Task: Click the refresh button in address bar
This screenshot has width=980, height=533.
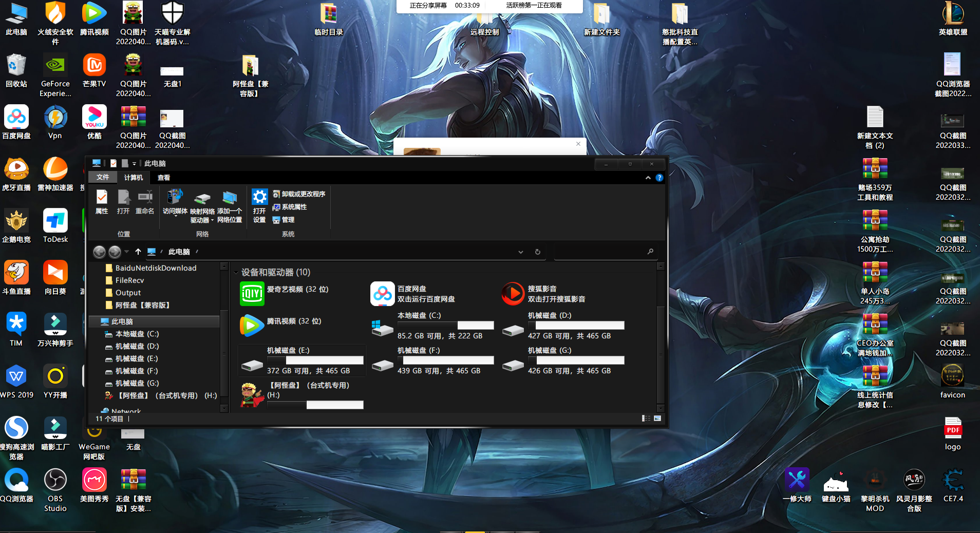Action: point(538,252)
